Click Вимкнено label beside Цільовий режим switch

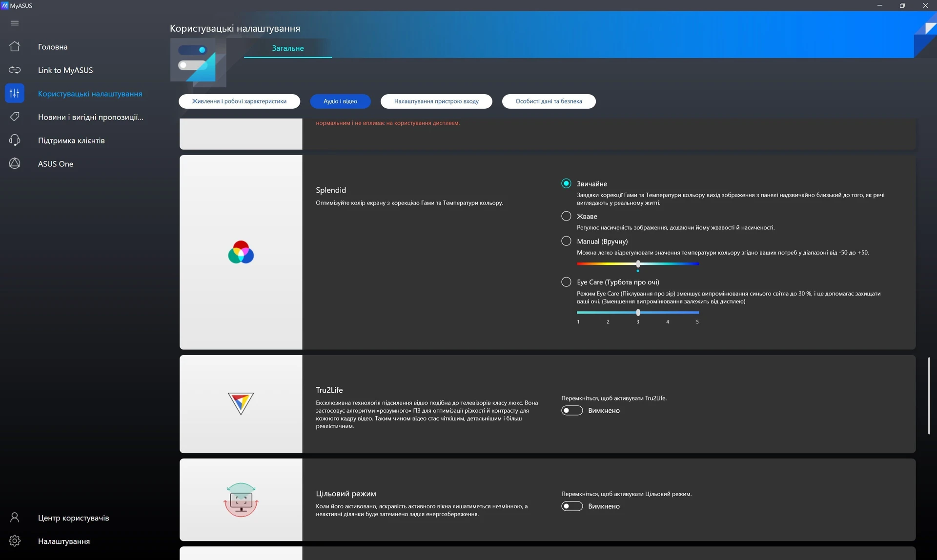pyautogui.click(x=604, y=506)
